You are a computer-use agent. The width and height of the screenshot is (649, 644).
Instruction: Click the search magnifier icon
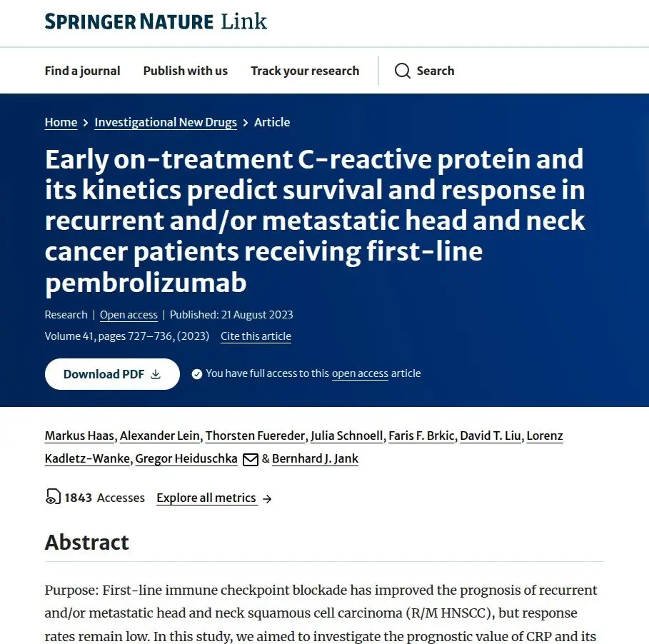[x=402, y=71]
